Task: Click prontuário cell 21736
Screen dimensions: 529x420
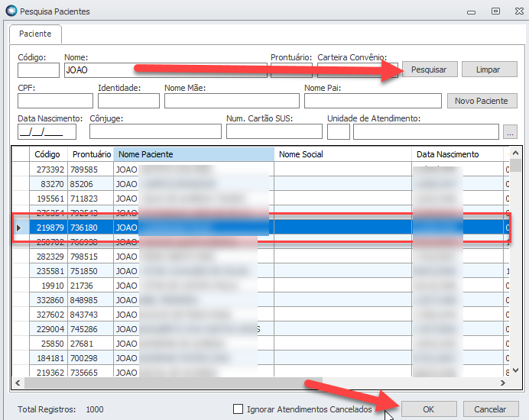Action: coord(91,286)
